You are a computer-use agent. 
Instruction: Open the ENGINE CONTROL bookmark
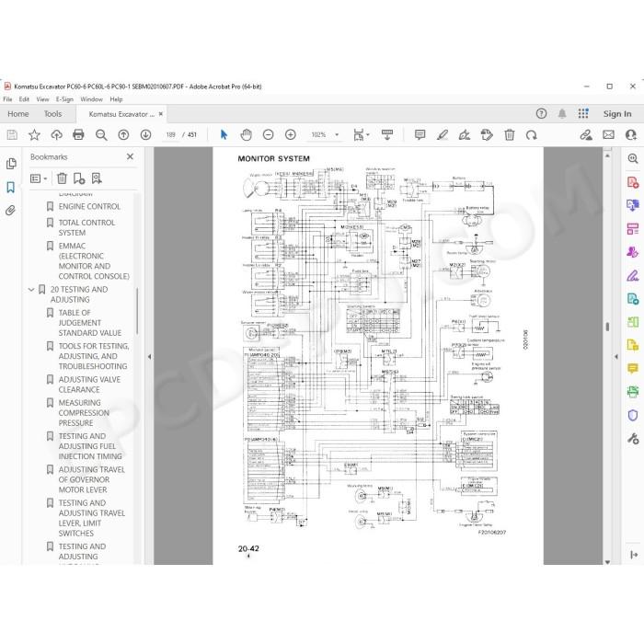coord(89,206)
